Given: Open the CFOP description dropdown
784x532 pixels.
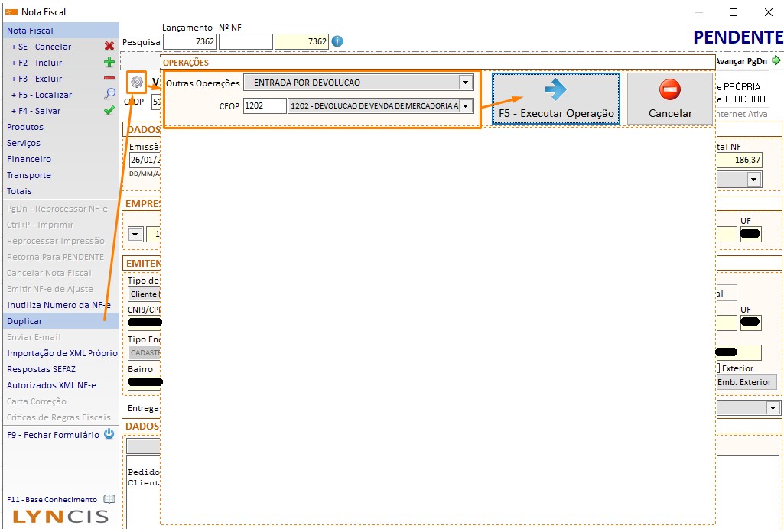Looking at the screenshot, I should pyautogui.click(x=465, y=106).
